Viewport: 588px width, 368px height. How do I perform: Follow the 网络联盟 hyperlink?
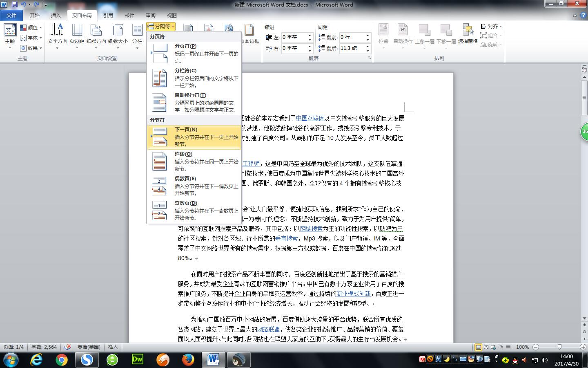click(x=268, y=329)
